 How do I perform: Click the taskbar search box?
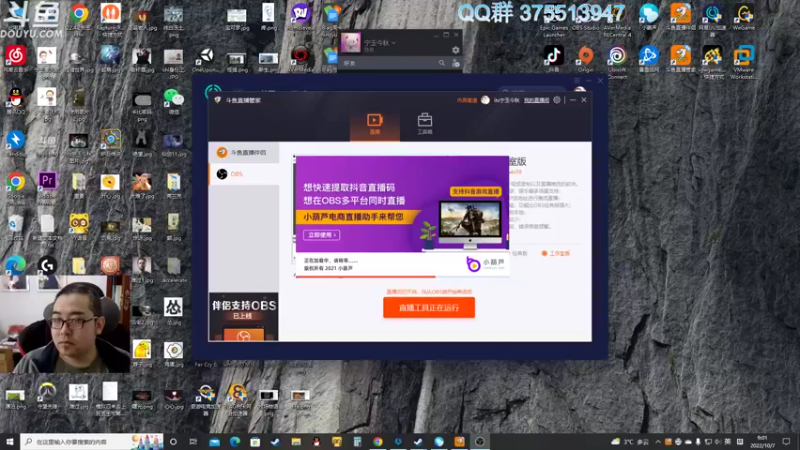(92, 441)
